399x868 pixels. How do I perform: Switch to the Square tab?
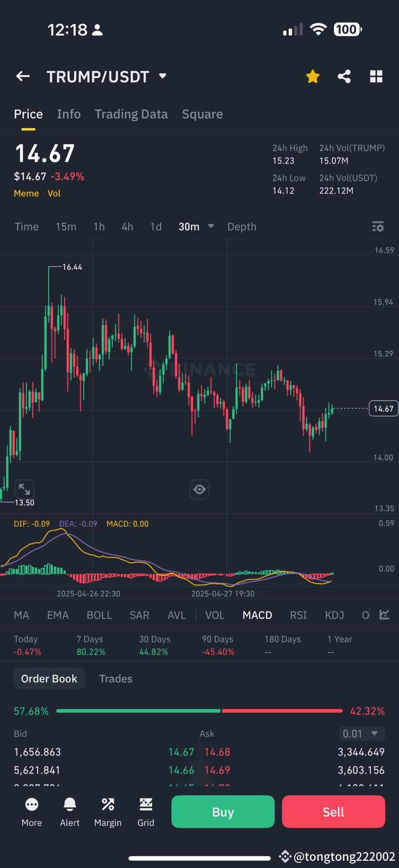(202, 114)
